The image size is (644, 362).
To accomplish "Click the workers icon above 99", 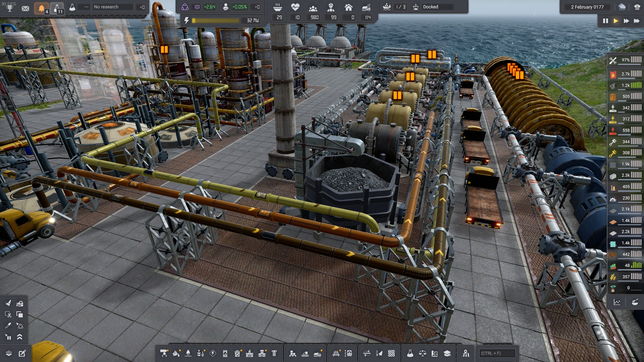I will click(x=331, y=7).
